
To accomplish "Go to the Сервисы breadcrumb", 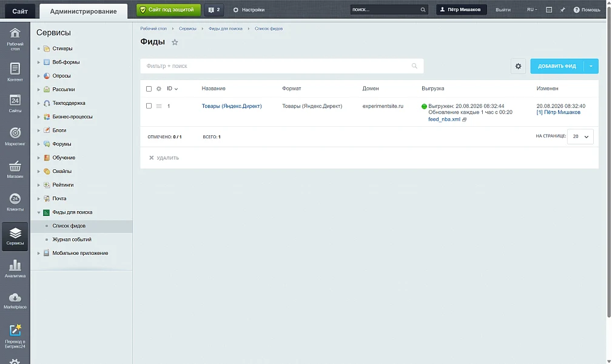I will coord(187,29).
